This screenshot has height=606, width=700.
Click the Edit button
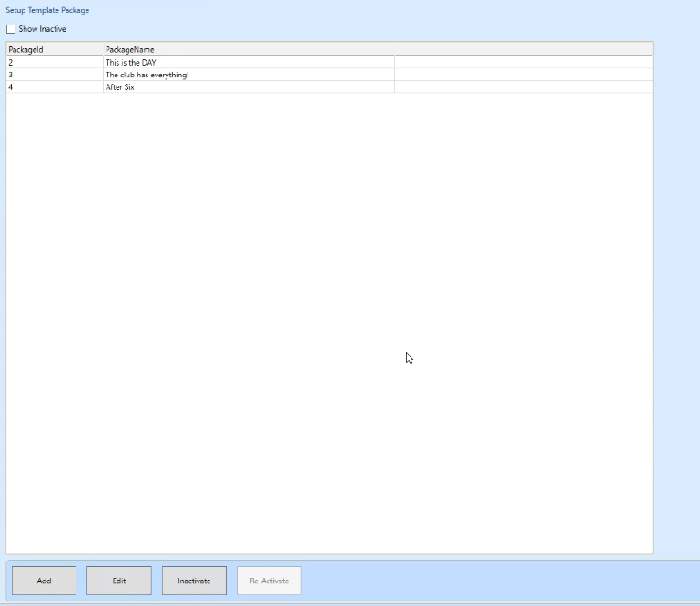[x=119, y=581]
